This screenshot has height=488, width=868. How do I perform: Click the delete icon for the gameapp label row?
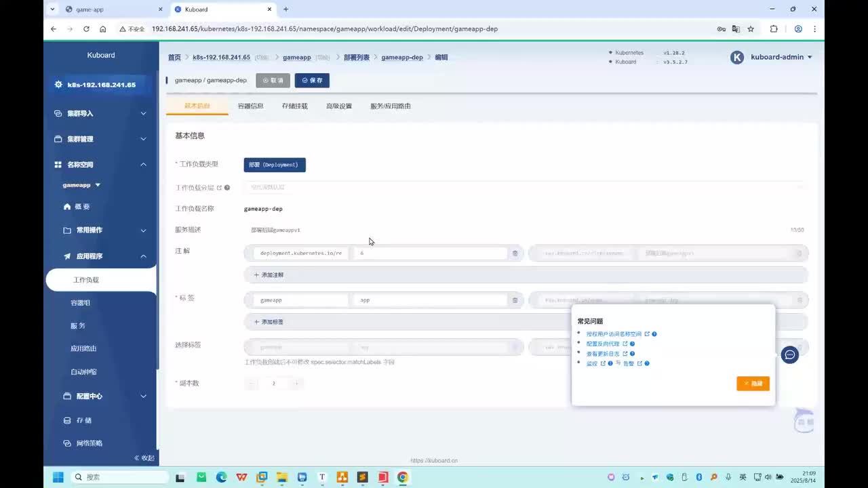click(x=515, y=300)
